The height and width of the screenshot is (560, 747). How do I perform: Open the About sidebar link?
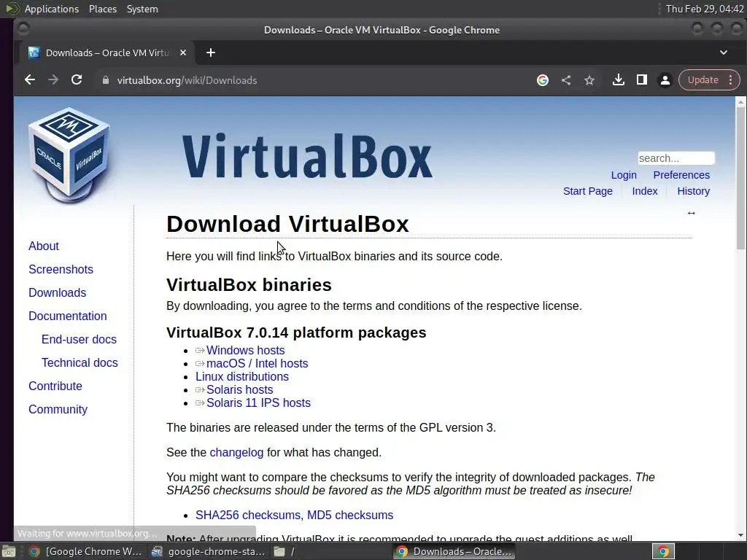[x=44, y=246]
